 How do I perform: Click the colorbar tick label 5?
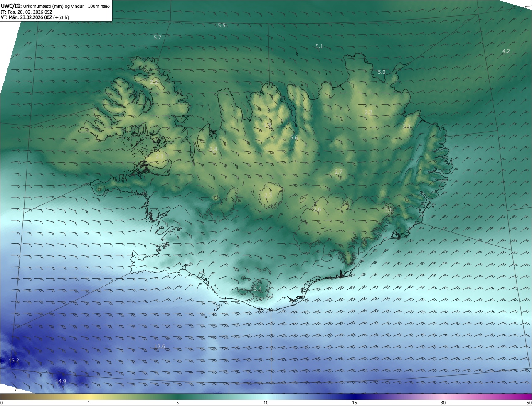[177, 403]
